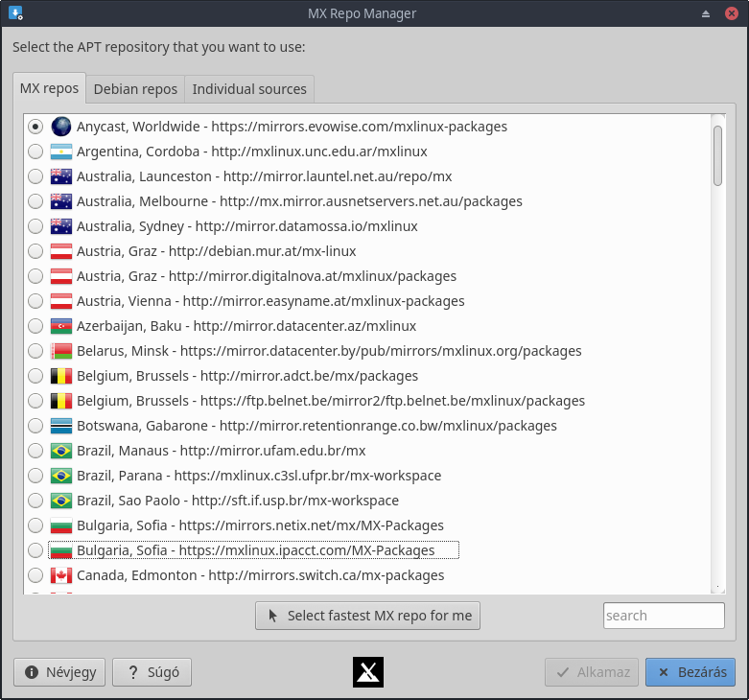The height and width of the screenshot is (700, 749).
Task: Click the Azerbaijan flag next to Baku
Action: click(61, 326)
